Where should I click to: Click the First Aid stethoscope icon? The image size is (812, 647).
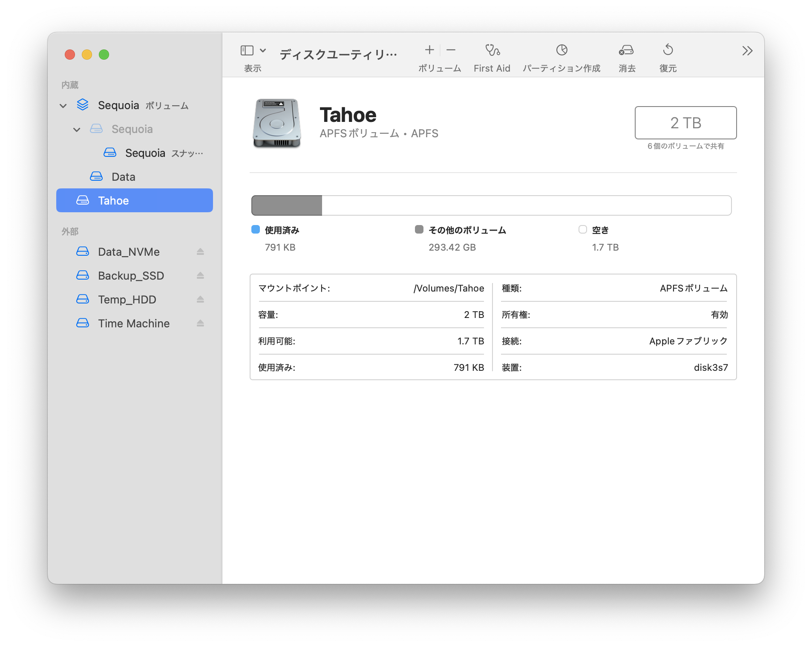(x=492, y=50)
